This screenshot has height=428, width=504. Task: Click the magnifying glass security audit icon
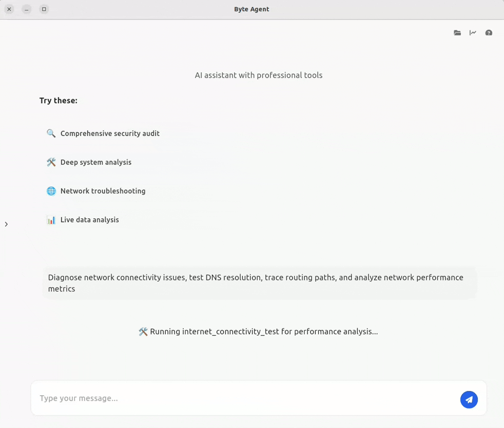[51, 133]
